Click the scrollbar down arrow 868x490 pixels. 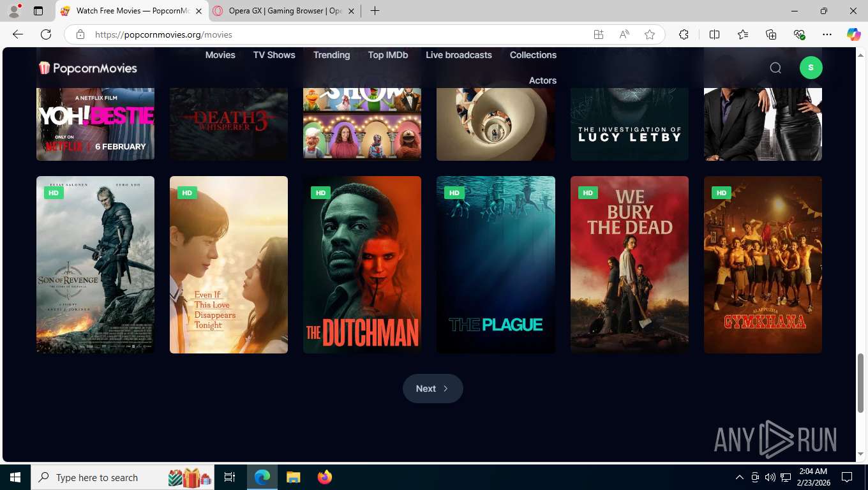860,454
